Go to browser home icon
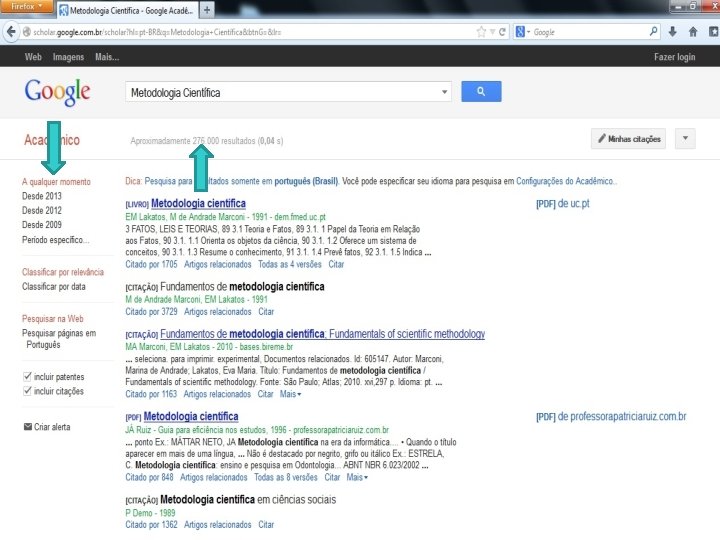The height and width of the screenshot is (540, 720). tap(693, 32)
